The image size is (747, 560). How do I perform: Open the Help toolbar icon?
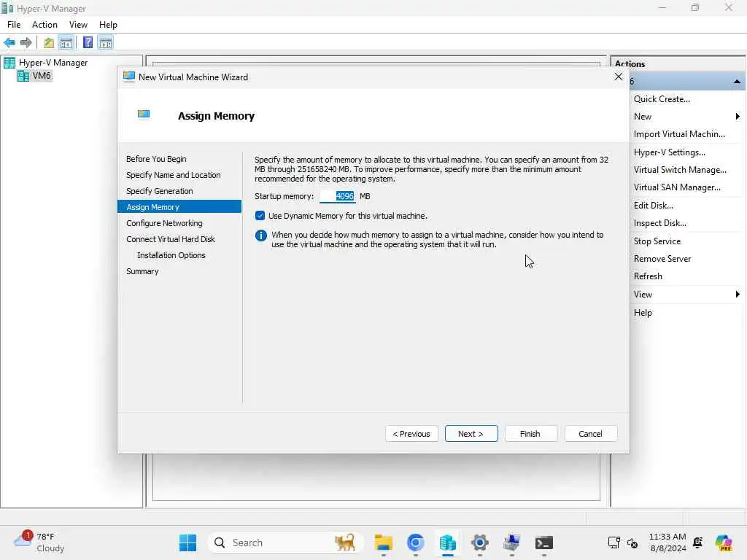(88, 43)
